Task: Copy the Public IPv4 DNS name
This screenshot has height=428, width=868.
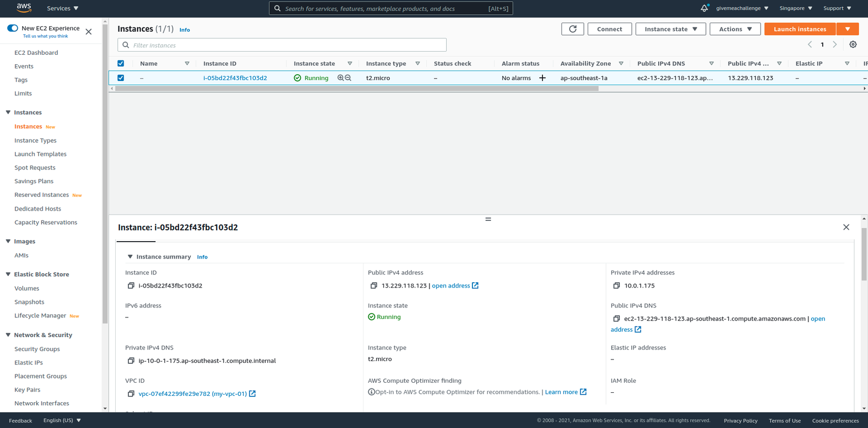Action: (x=617, y=318)
